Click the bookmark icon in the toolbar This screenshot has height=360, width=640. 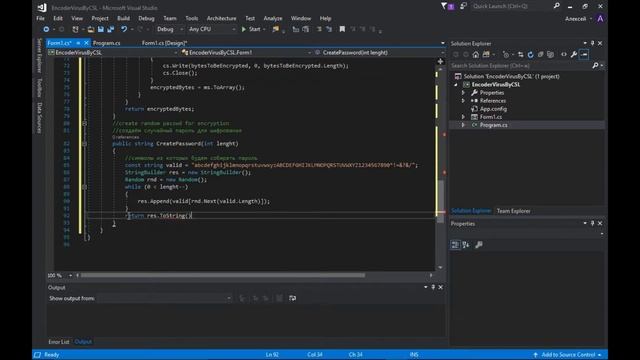point(342,29)
